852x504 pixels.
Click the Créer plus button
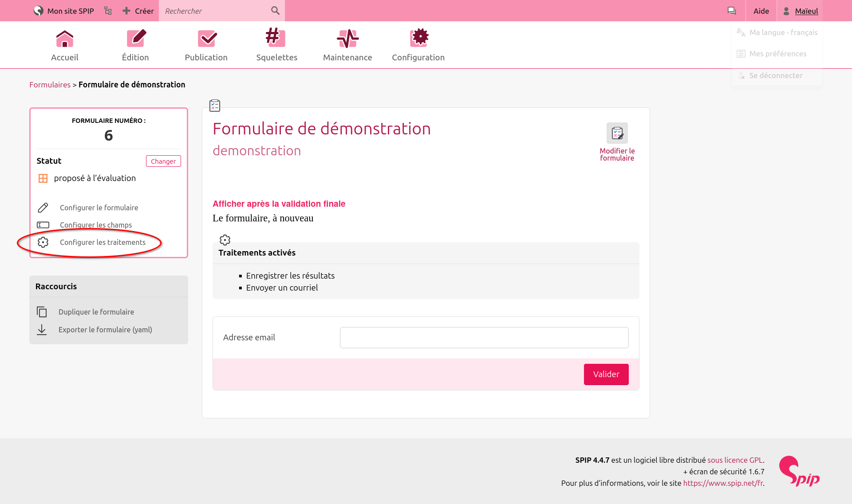(x=138, y=11)
